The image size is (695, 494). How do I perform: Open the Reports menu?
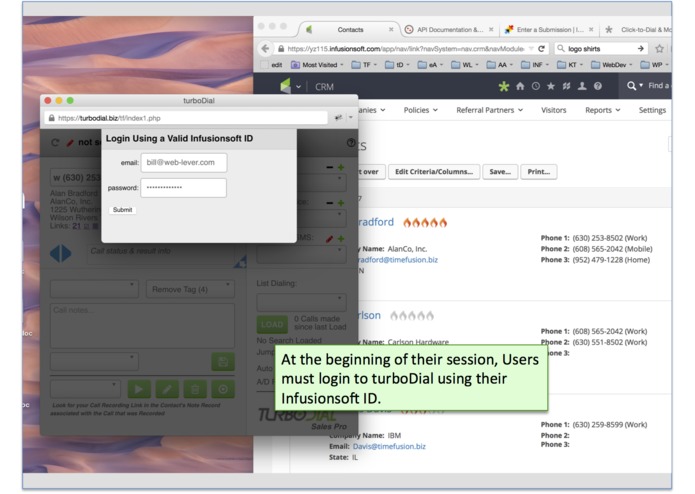602,110
